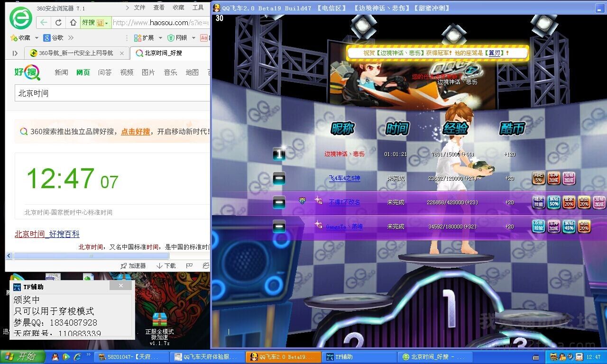Click the search box containing 北京时间
The height and width of the screenshot is (364, 607).
pos(112,93)
